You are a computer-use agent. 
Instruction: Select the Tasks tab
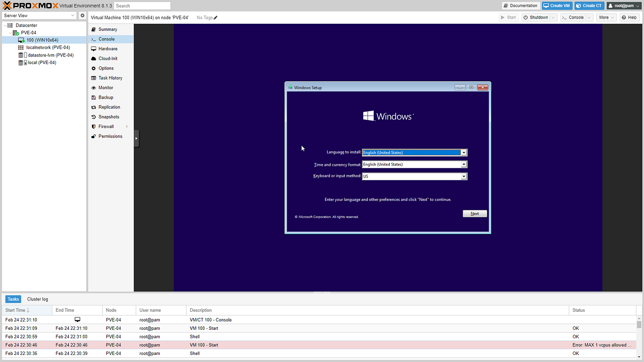tap(13, 299)
